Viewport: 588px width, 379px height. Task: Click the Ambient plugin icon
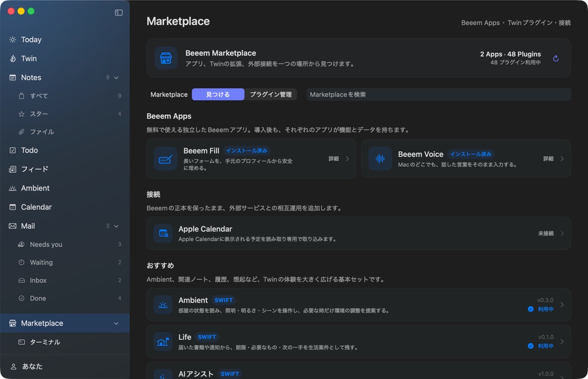pyautogui.click(x=163, y=305)
